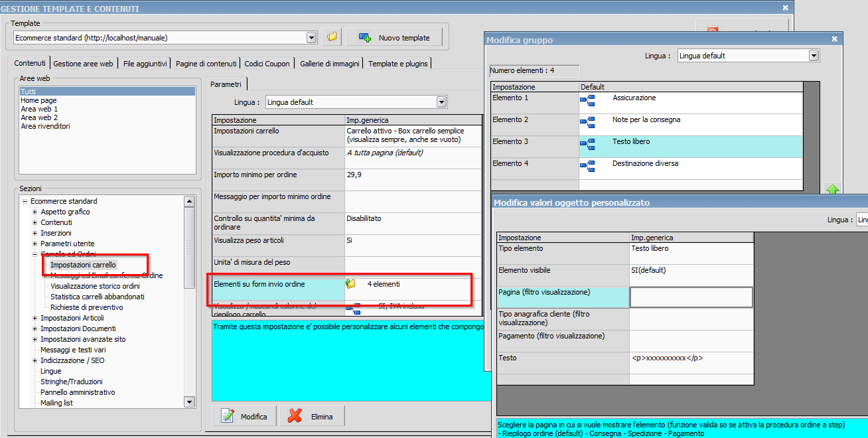The height and width of the screenshot is (438, 868).
Task: Click the tree icon for Note per la consegna
Action: (x=587, y=123)
